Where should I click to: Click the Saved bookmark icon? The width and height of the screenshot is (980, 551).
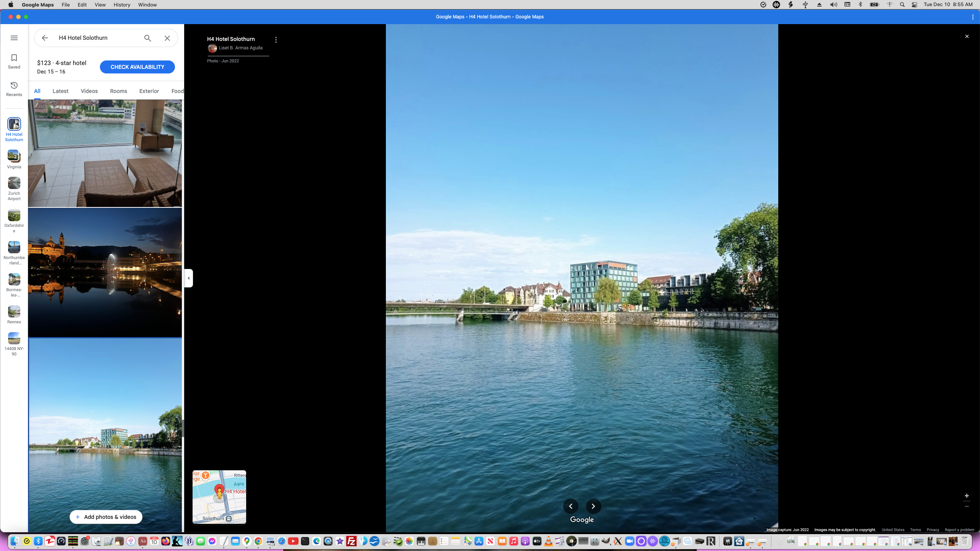14,58
